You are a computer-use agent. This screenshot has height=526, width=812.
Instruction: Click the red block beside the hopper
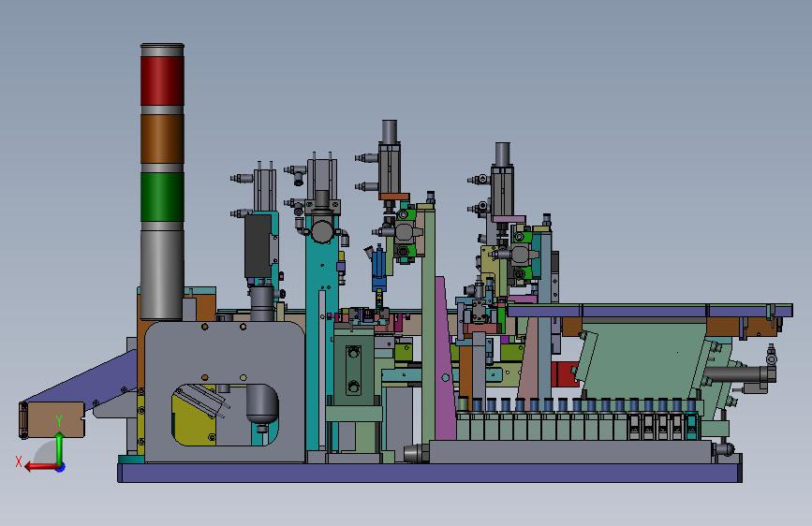pos(565,373)
